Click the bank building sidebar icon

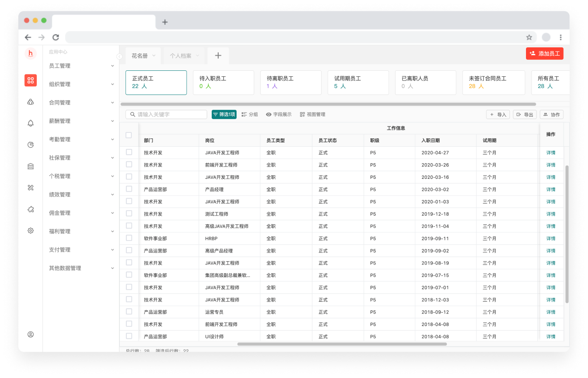pos(31,166)
